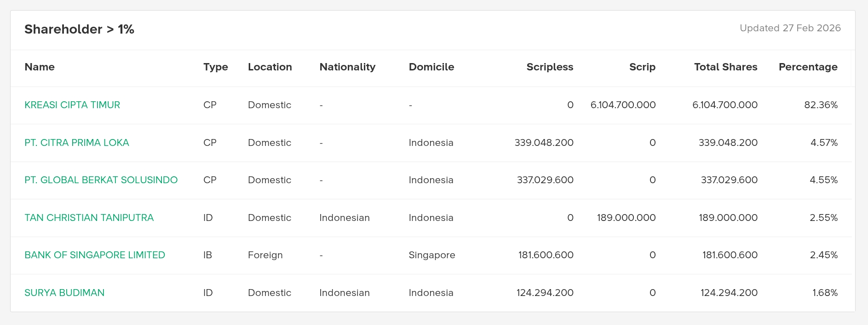Select the 4.57% percentage value
This screenshot has width=868, height=325.
point(824,143)
